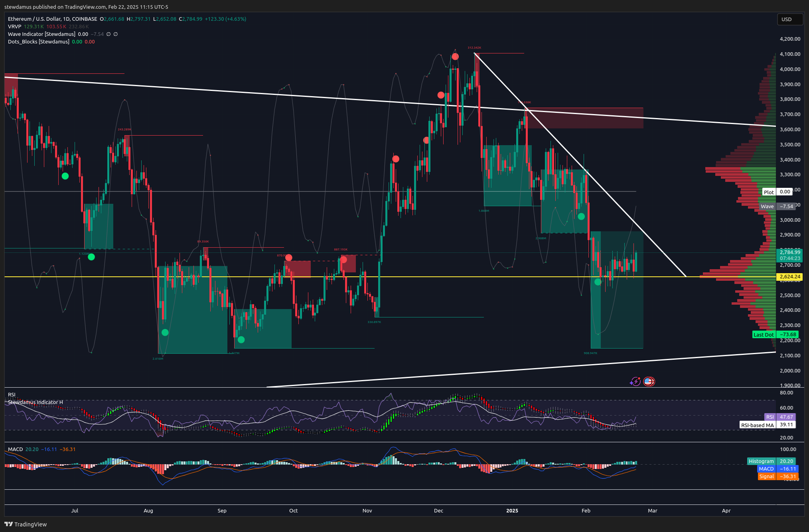Click the purple lightning events icon
Viewport: 809px width, 532px height.
click(x=635, y=382)
